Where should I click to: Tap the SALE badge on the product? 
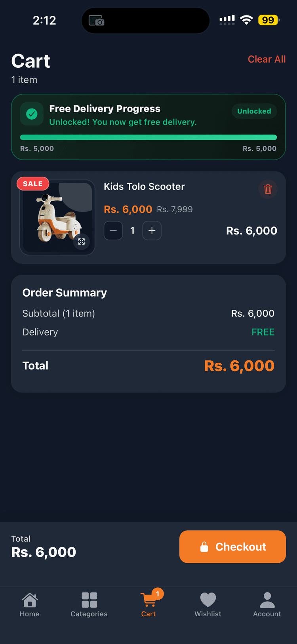tap(33, 183)
